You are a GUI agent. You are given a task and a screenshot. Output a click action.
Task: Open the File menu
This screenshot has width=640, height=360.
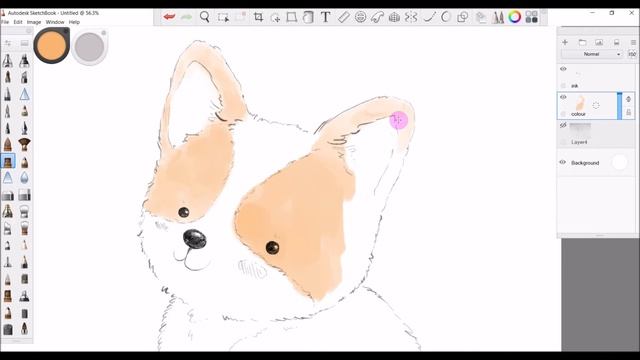pyautogui.click(x=5, y=22)
